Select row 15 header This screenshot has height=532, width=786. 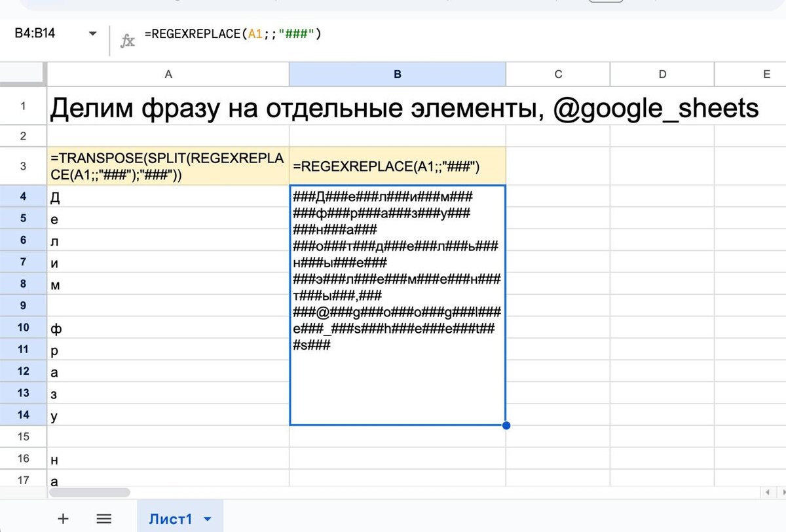[x=23, y=436]
